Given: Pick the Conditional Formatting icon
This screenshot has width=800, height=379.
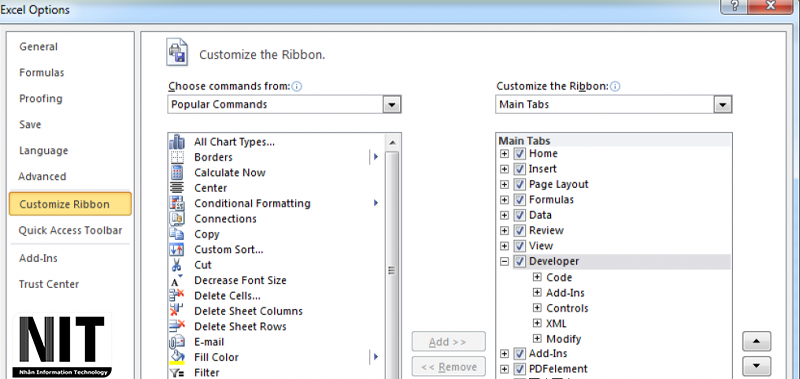Looking at the screenshot, I should 177,203.
